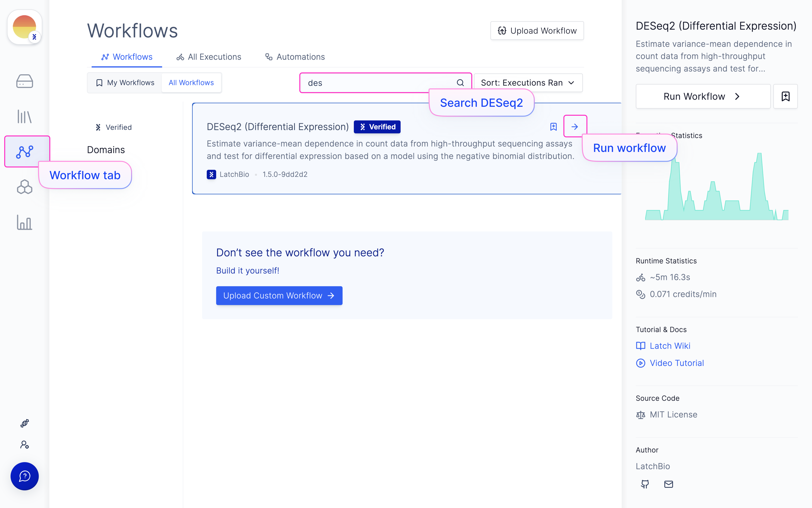This screenshot has height=508, width=812.
Task: Open the bar chart plots sidebar icon
Action: [24, 222]
